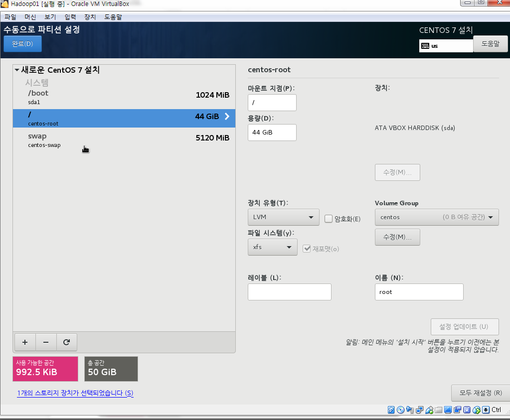Click the 사용 가능한 공간 992.5 KiB box

click(x=45, y=369)
